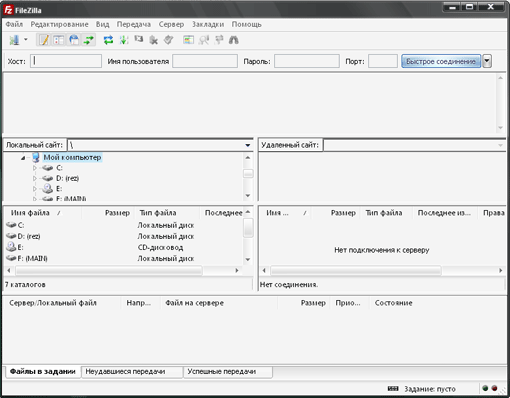This screenshot has height=398, width=510.
Task: Sort local list by Последнее column
Action: pos(222,213)
